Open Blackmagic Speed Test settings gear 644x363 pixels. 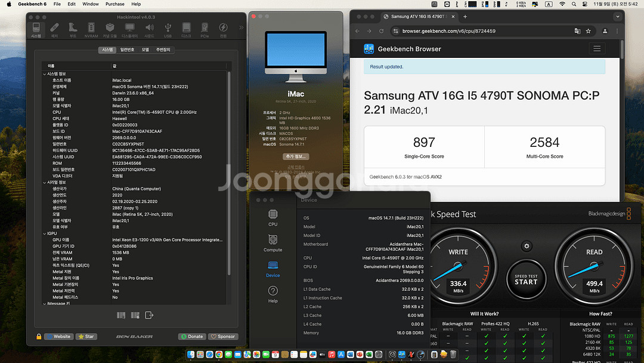pyautogui.click(x=527, y=246)
